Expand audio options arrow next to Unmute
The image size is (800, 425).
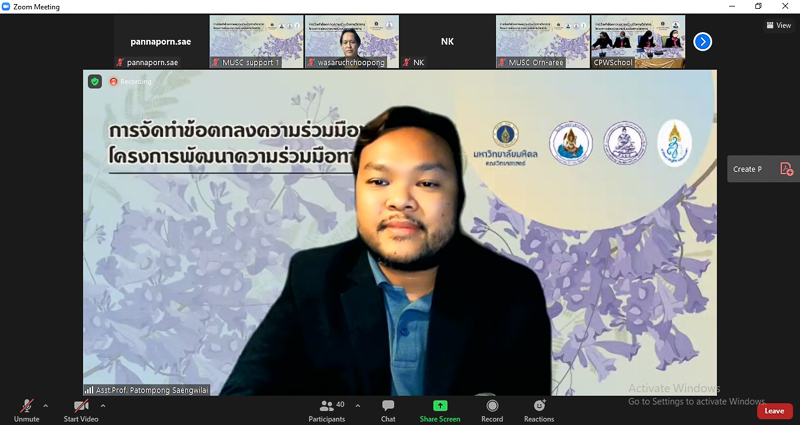(46, 406)
